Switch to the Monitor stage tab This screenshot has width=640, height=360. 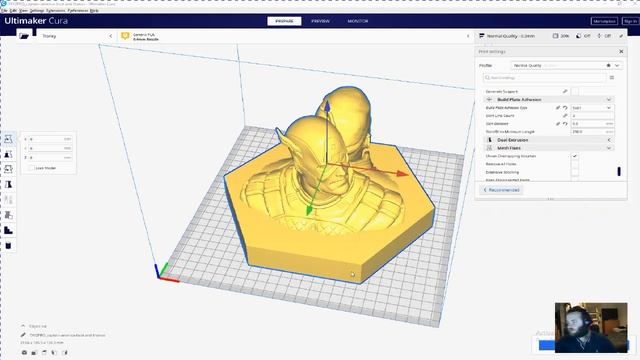point(358,21)
